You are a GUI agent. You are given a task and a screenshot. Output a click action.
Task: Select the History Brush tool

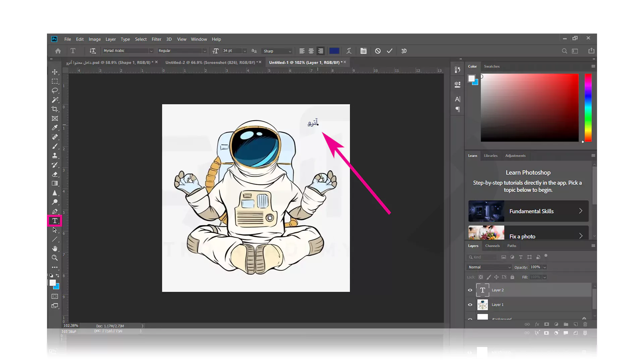(x=55, y=165)
